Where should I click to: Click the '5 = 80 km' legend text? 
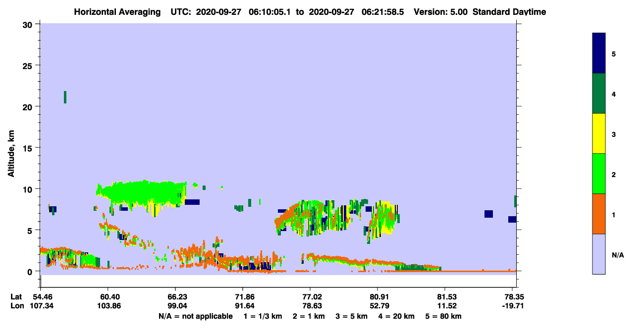tap(442, 316)
